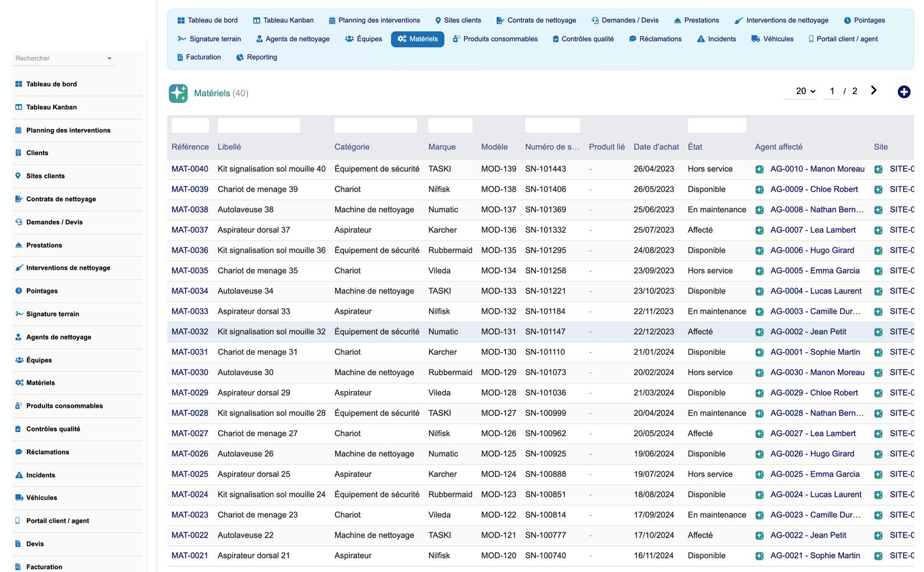
Task: Sort by the Date d'achat column header
Action: pos(656,147)
